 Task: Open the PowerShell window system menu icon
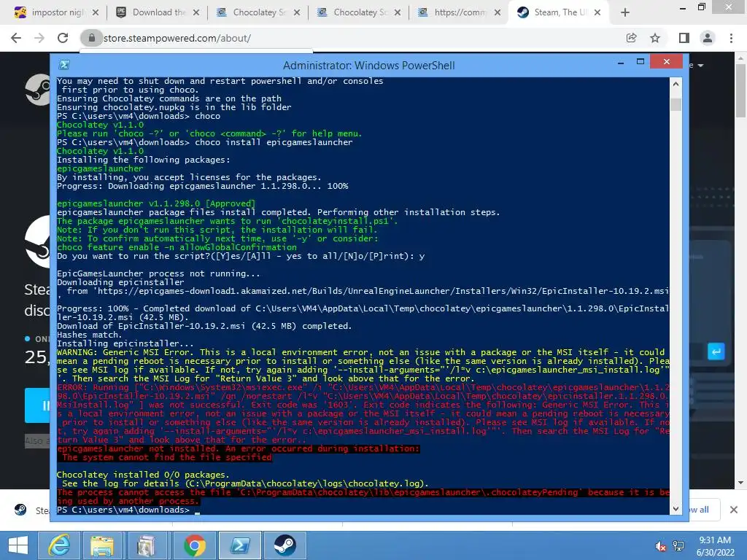coord(64,65)
